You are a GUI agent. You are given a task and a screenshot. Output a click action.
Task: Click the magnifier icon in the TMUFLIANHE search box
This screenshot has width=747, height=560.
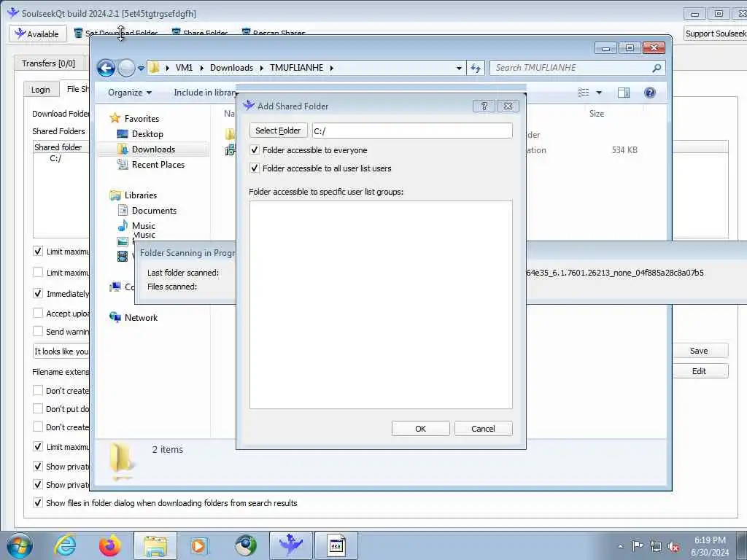click(657, 68)
